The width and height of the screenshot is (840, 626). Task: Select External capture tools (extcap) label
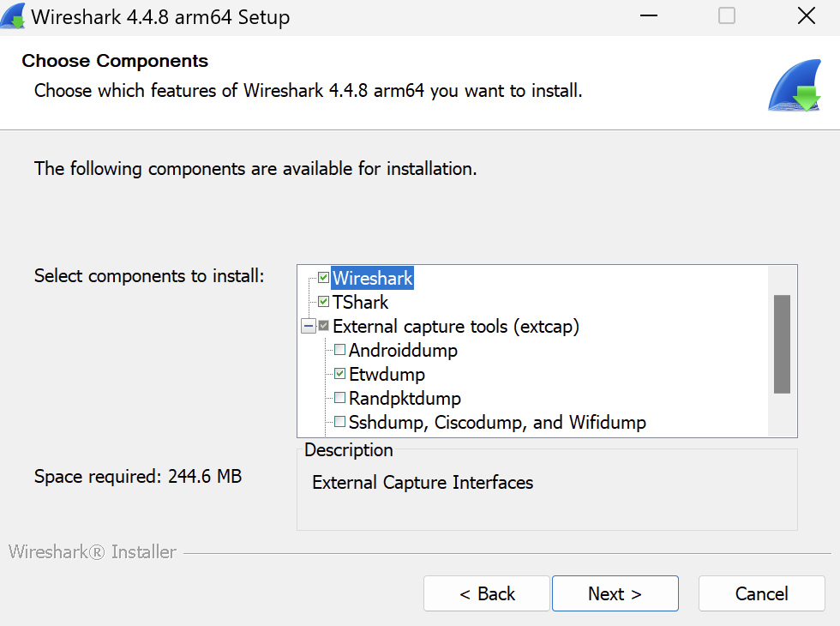click(x=456, y=326)
